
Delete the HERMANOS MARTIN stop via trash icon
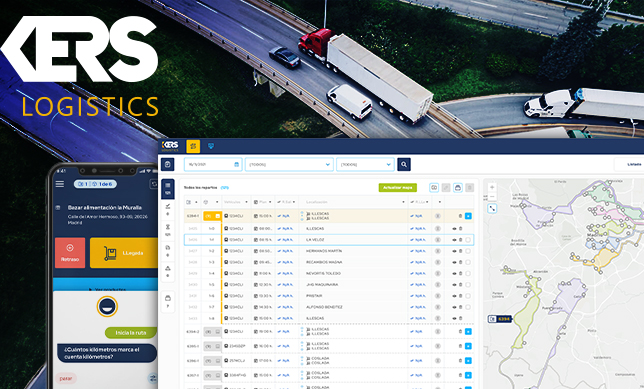460,251
